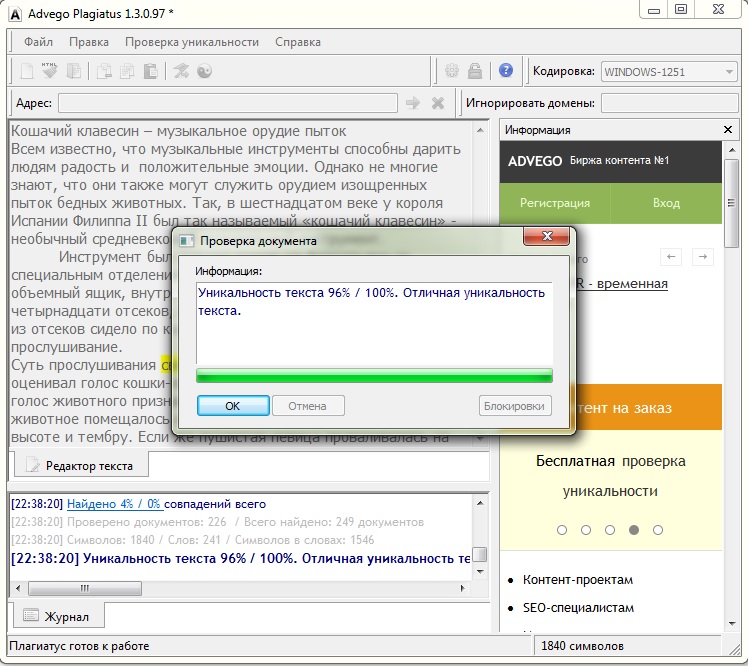Click the new document toolbar icon

pyautogui.click(x=27, y=71)
